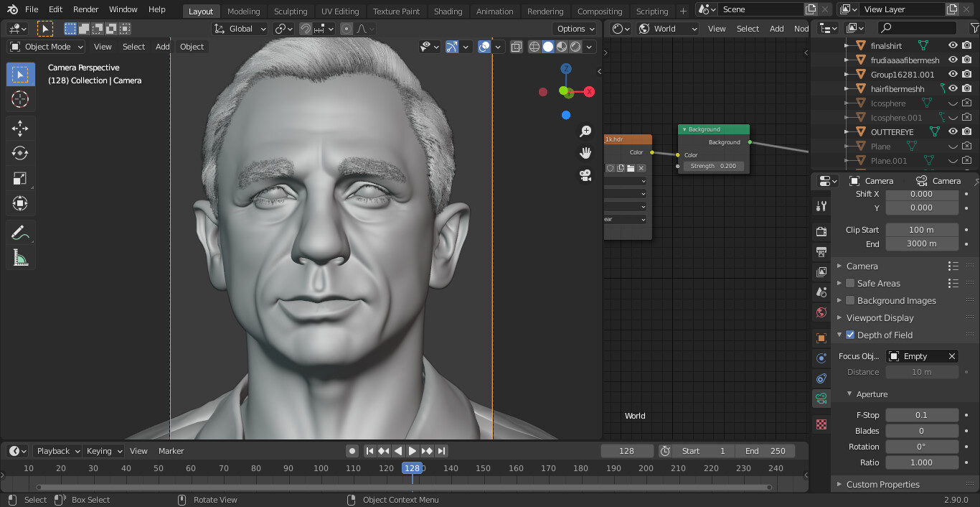Open the View Layer properties tab icon

click(x=821, y=272)
